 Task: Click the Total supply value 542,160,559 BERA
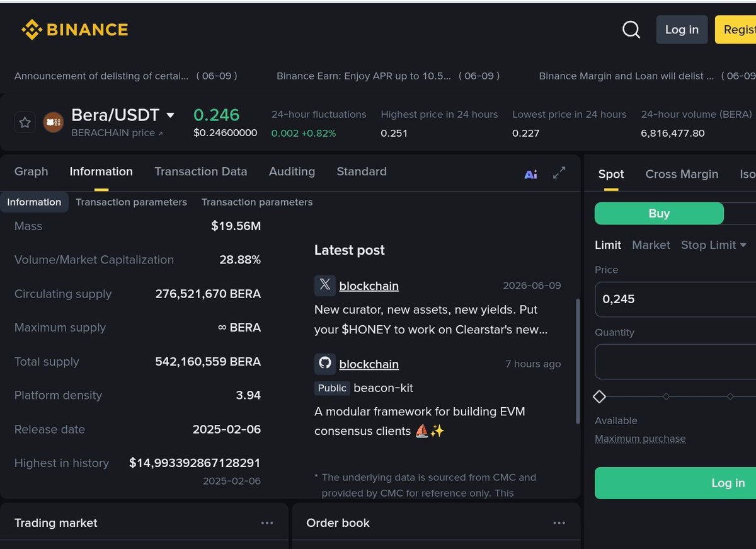coord(208,362)
